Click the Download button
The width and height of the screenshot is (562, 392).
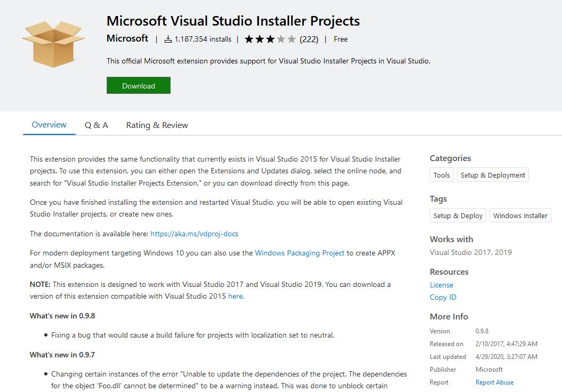tap(139, 86)
